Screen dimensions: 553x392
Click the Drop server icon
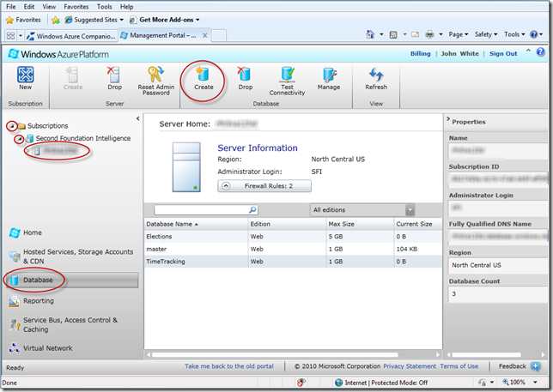click(x=114, y=75)
